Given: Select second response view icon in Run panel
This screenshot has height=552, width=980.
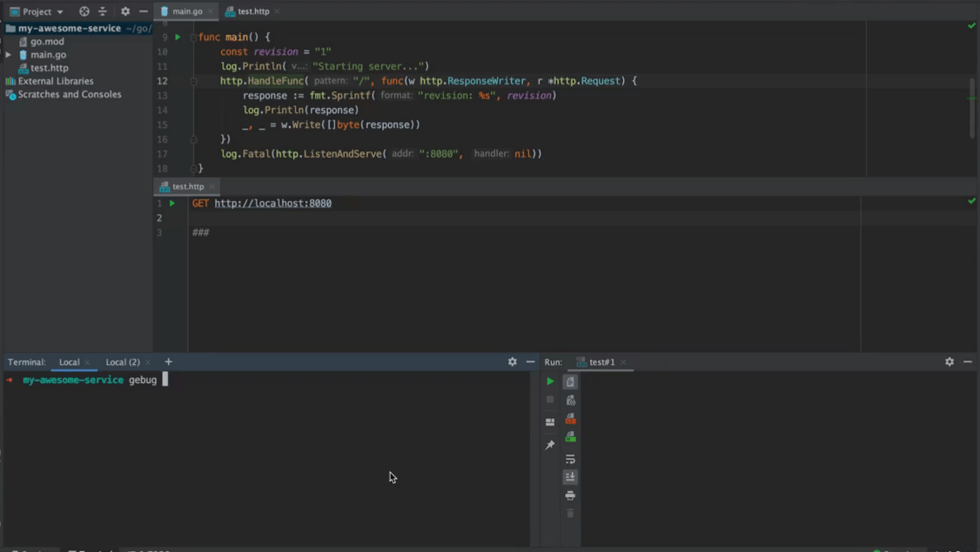Looking at the screenshot, I should click(570, 401).
